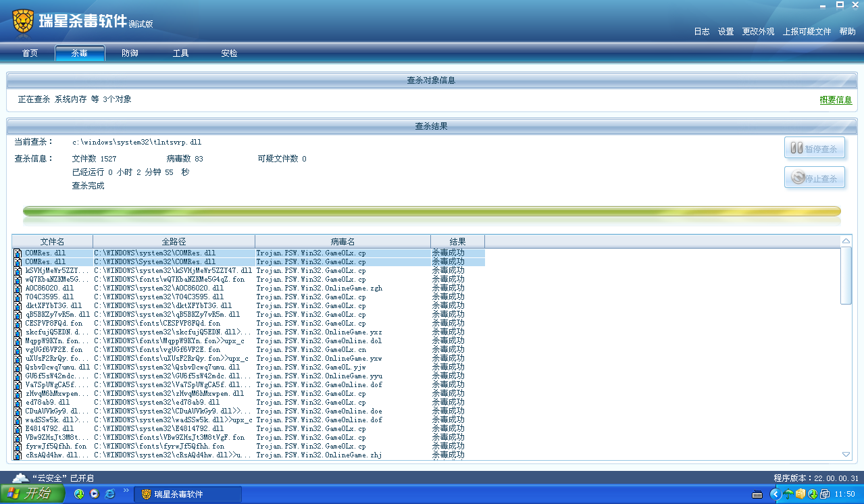The image size is (864, 504).
Task: Open the Windows Start button
Action: [x=32, y=494]
